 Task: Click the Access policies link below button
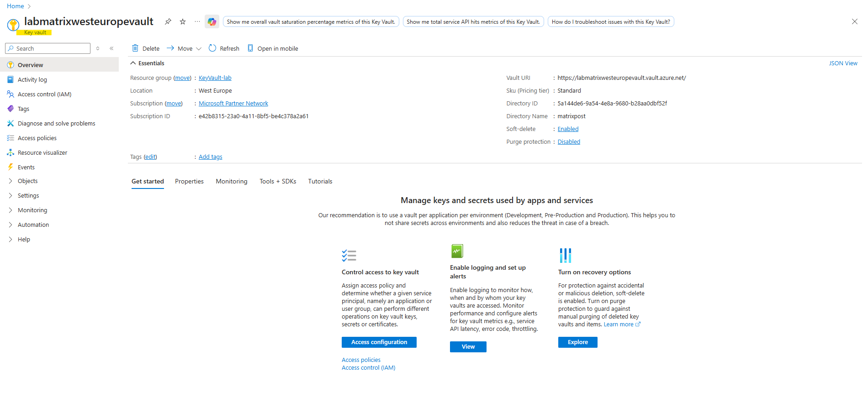point(361,360)
